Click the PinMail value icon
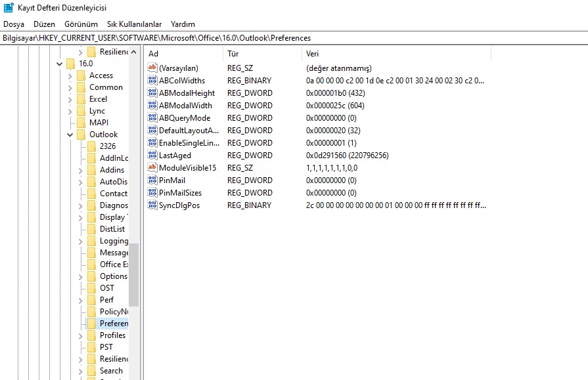Viewport: 588px width, 380px height. pyautogui.click(x=152, y=180)
